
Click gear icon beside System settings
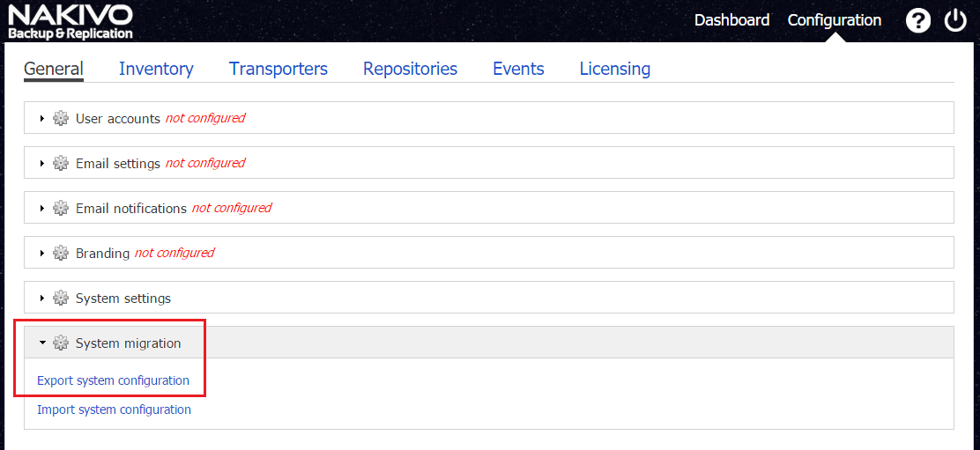pos(61,298)
